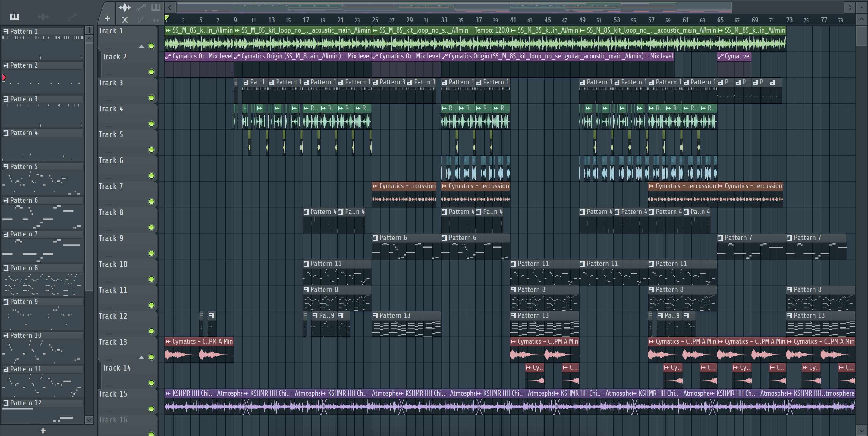Select the Tempo: 120.0 audio clip title
The width and height of the screenshot is (868, 436).
coord(441,30)
